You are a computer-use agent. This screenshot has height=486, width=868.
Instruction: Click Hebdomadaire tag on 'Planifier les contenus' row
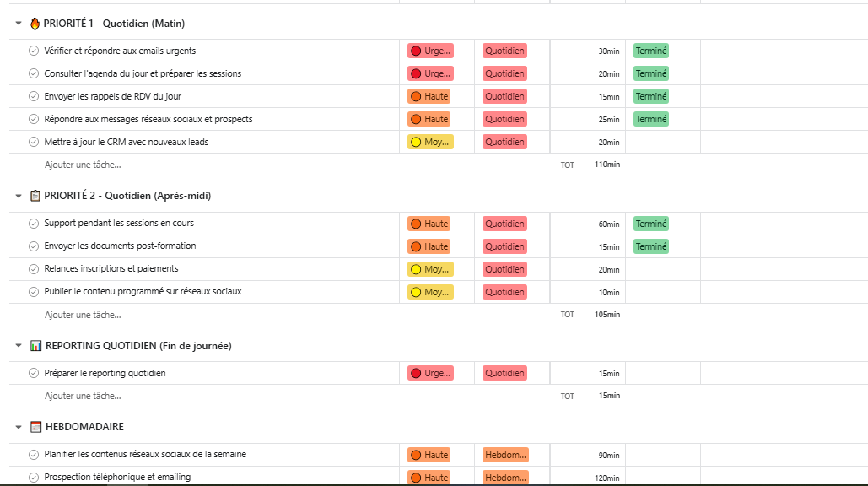[x=506, y=455]
